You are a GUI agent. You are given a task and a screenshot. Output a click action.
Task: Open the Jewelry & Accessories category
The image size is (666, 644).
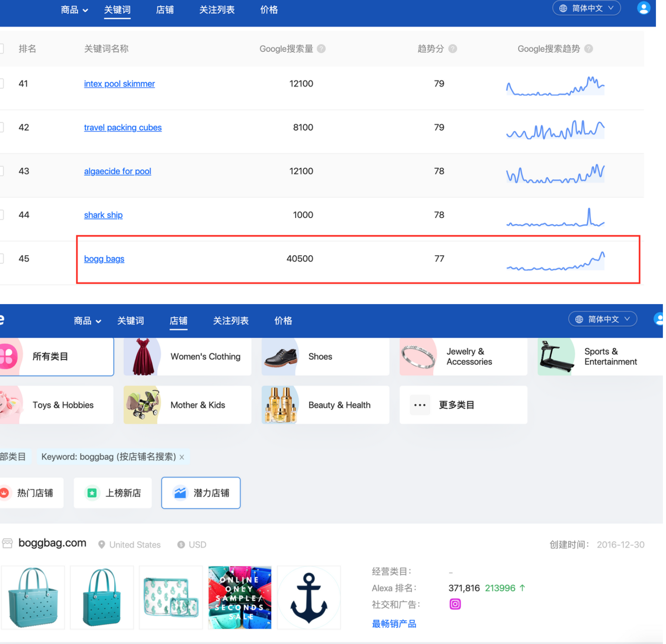tap(463, 356)
